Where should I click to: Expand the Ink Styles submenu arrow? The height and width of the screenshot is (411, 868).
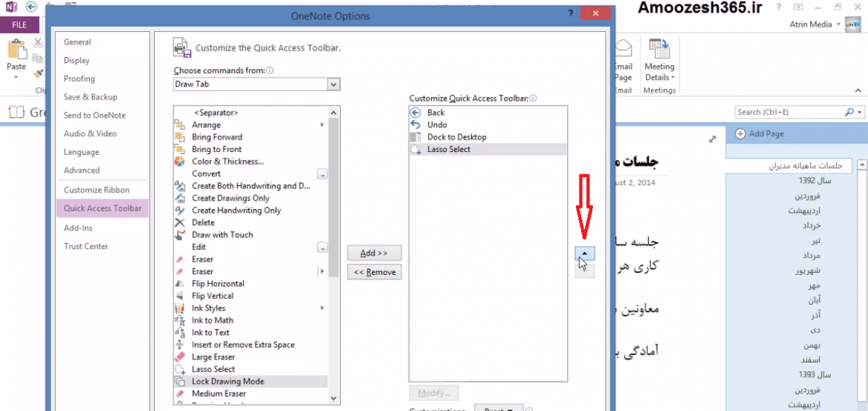[x=322, y=308]
